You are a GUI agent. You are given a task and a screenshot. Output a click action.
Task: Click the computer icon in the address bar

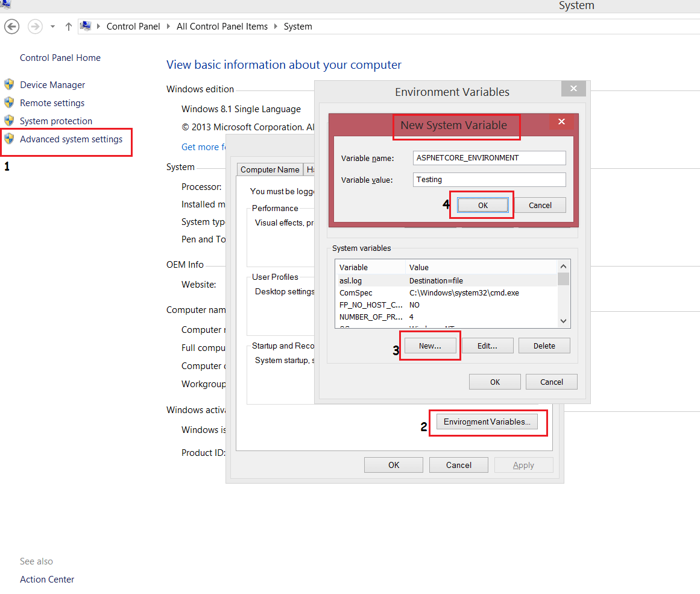pyautogui.click(x=86, y=25)
